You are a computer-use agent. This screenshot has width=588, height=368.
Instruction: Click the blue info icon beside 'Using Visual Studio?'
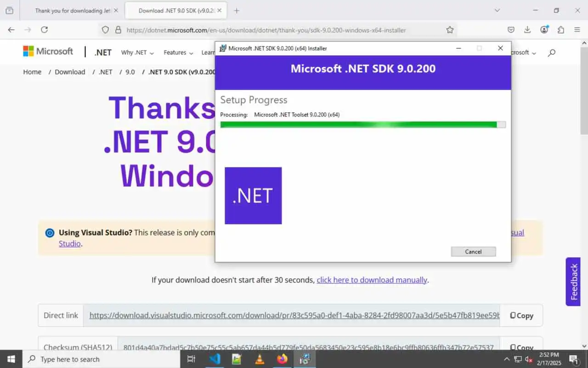click(x=50, y=233)
